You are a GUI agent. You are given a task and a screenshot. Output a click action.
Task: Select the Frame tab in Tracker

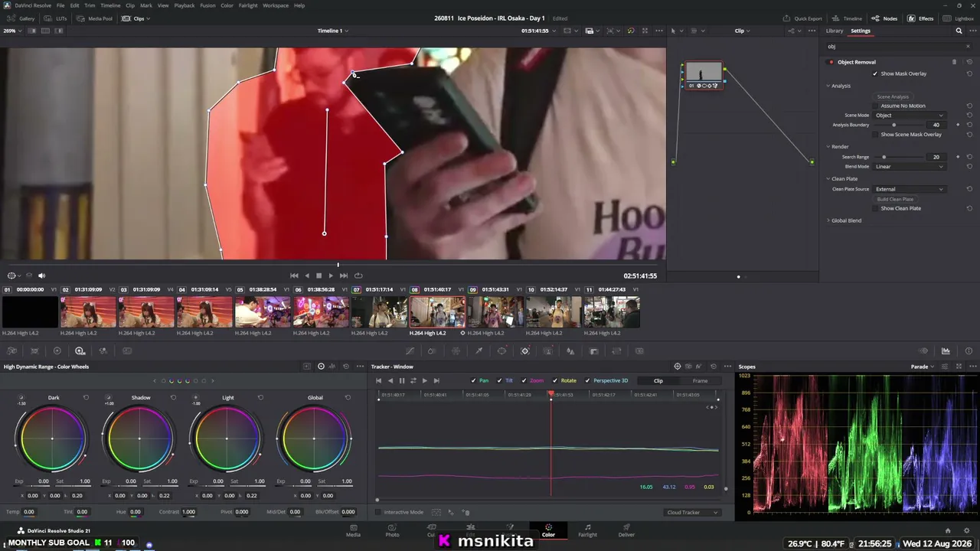click(700, 380)
